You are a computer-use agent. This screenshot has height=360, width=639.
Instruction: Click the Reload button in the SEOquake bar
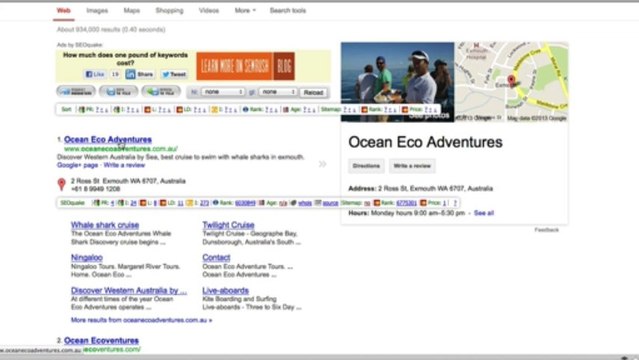click(313, 93)
